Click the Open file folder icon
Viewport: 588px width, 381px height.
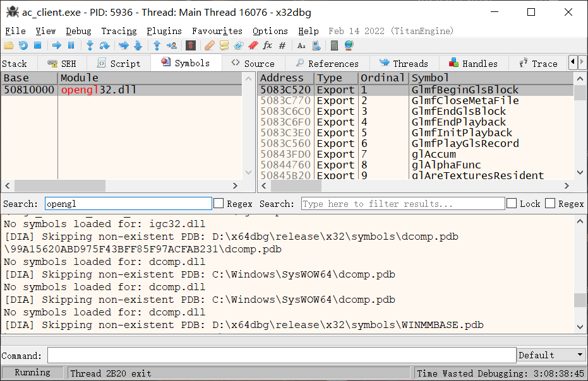8,45
